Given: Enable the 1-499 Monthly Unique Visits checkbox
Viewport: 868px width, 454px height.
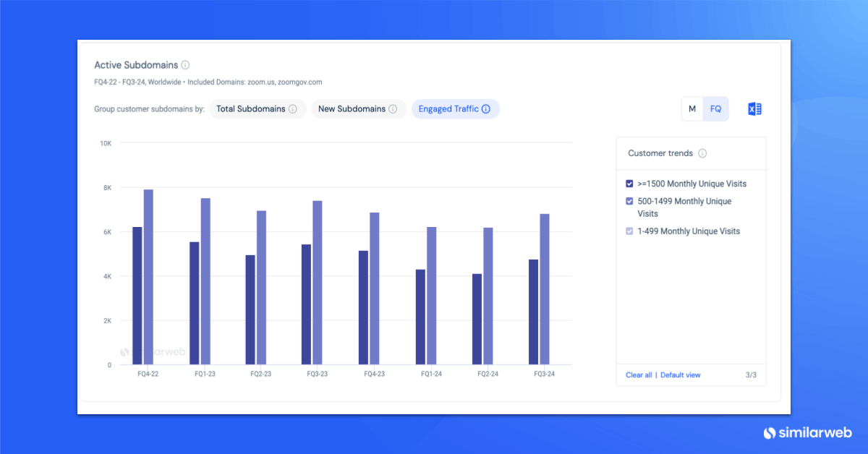Looking at the screenshot, I should coord(629,231).
